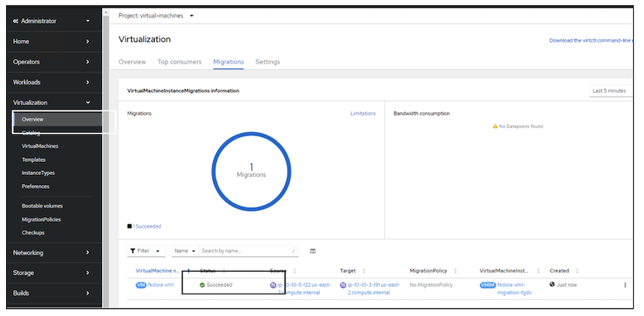Open Bootable volumes in the sidebar
The width and height of the screenshot is (644, 316).
(x=42, y=206)
